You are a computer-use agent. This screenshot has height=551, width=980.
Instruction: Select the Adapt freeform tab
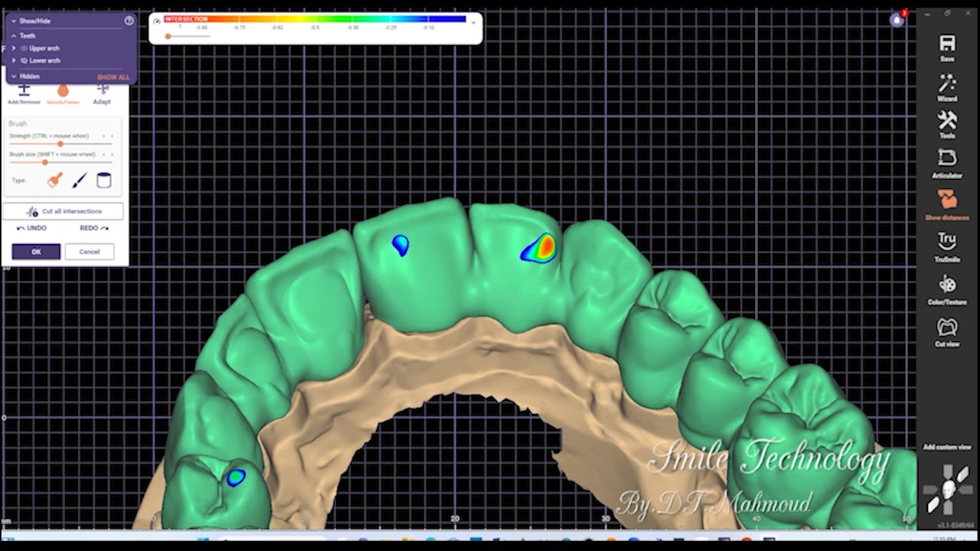pyautogui.click(x=102, y=95)
